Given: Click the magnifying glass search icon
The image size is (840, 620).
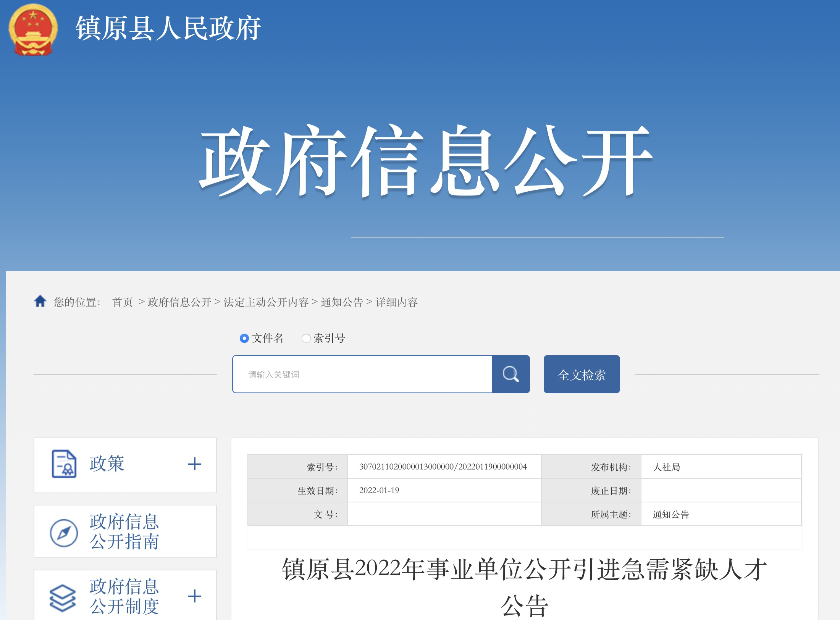Looking at the screenshot, I should (x=510, y=374).
